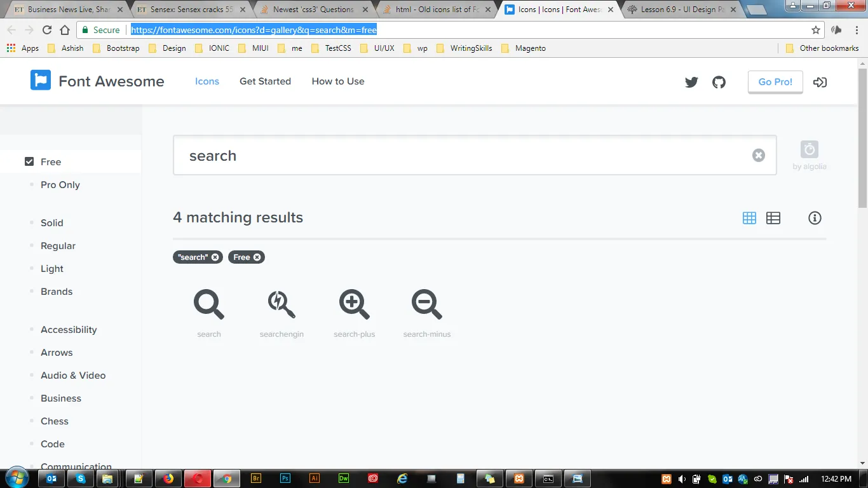Viewport: 868px width, 488px height.
Task: Click the page vertical scrollbar
Action: 863,138
